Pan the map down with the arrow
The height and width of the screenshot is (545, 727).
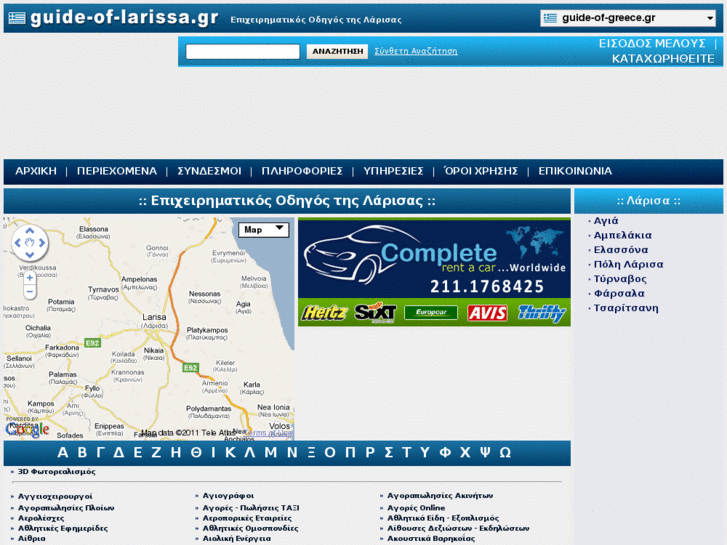[30, 255]
